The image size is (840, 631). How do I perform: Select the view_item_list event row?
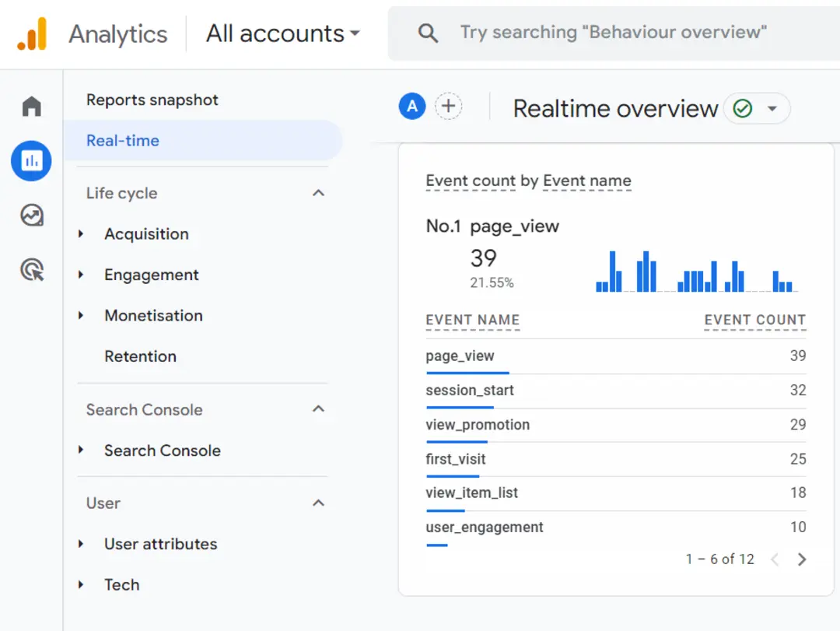[x=615, y=493]
